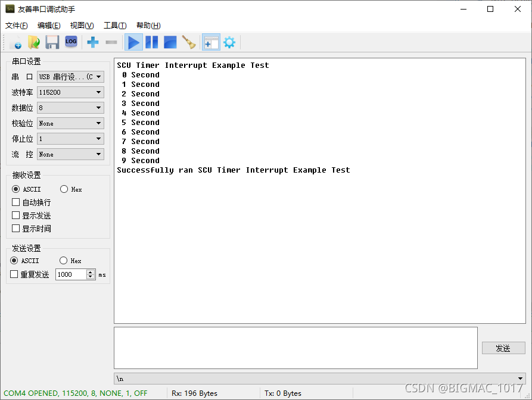The width and height of the screenshot is (532, 400).
Task: Click the '9 Second' output line
Action: pyautogui.click(x=141, y=160)
